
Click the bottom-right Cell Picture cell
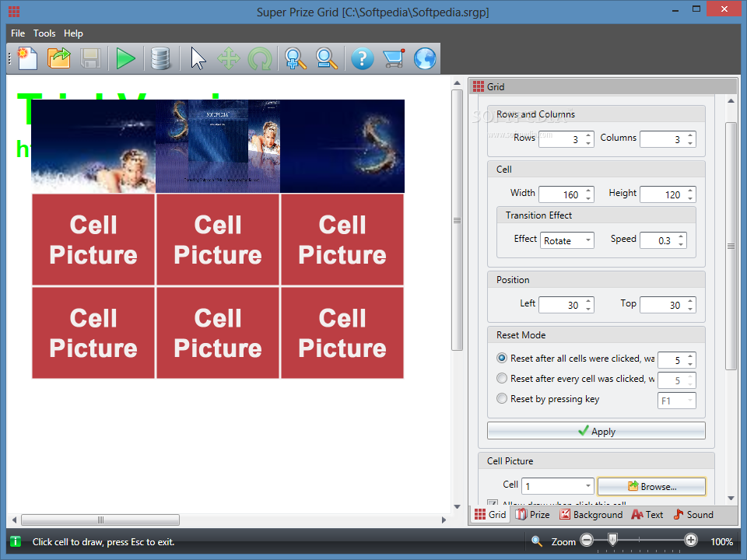pyautogui.click(x=342, y=333)
